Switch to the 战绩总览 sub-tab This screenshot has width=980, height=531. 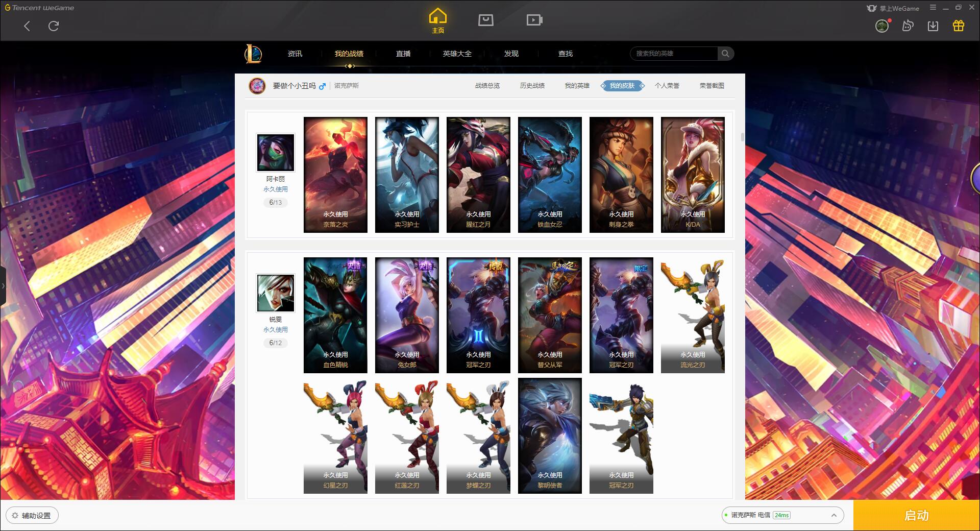(x=487, y=86)
